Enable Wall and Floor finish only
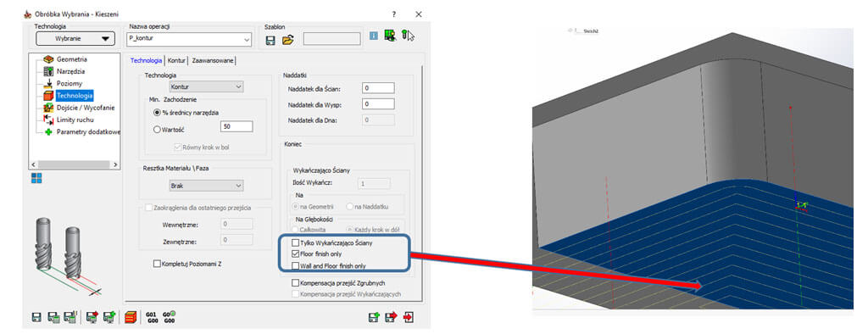Image resolution: width=868 pixels, height=334 pixels. tap(296, 266)
